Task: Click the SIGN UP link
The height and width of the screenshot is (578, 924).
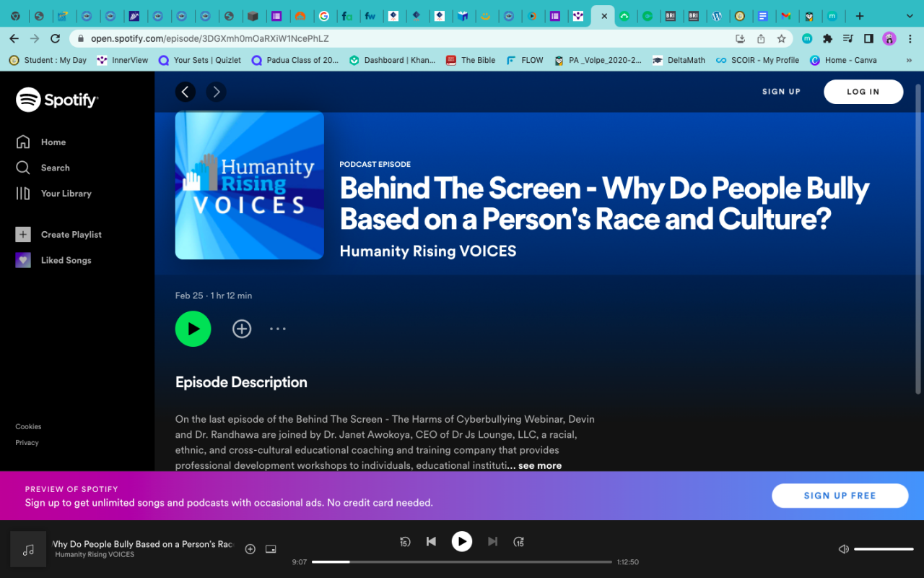Action: click(781, 92)
